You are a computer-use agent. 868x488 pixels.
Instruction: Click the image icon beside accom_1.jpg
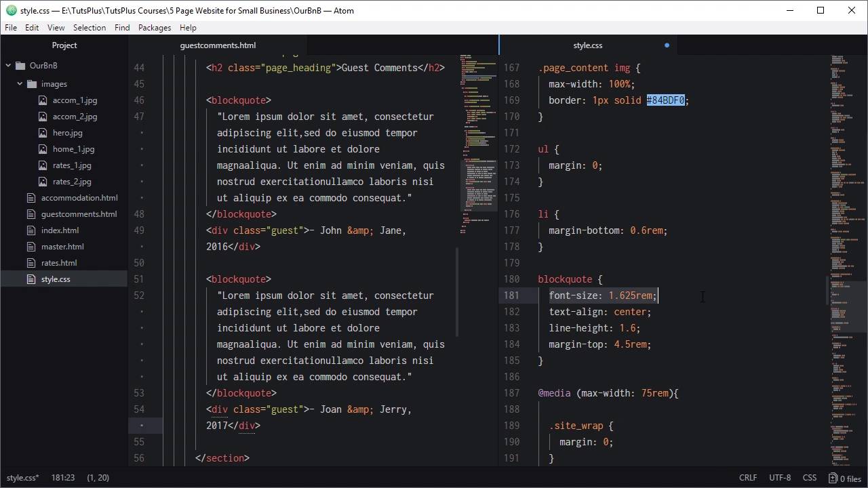click(43, 100)
